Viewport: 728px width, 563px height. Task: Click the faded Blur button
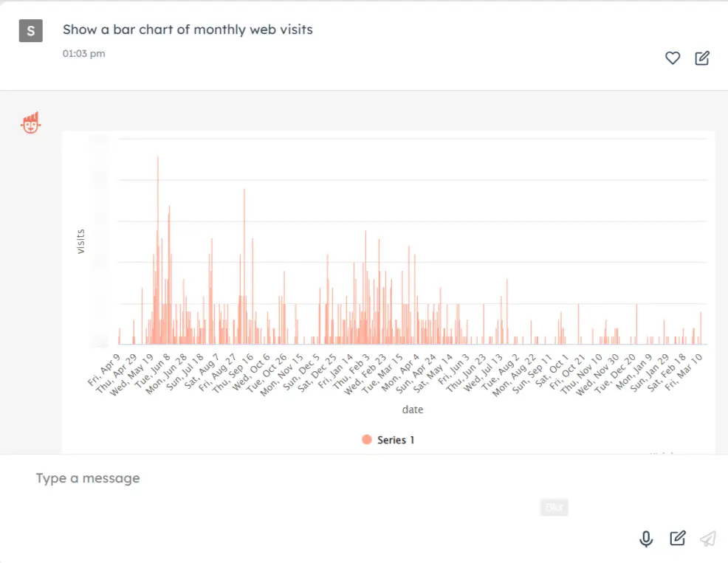(554, 507)
